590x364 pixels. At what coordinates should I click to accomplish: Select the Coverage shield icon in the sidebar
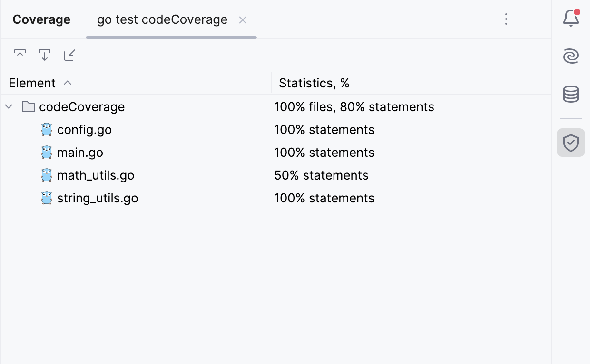coord(570,143)
